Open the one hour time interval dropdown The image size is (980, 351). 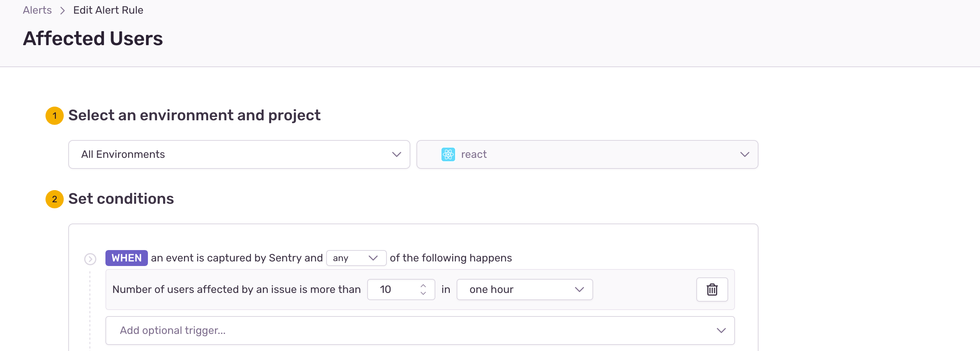pos(524,289)
